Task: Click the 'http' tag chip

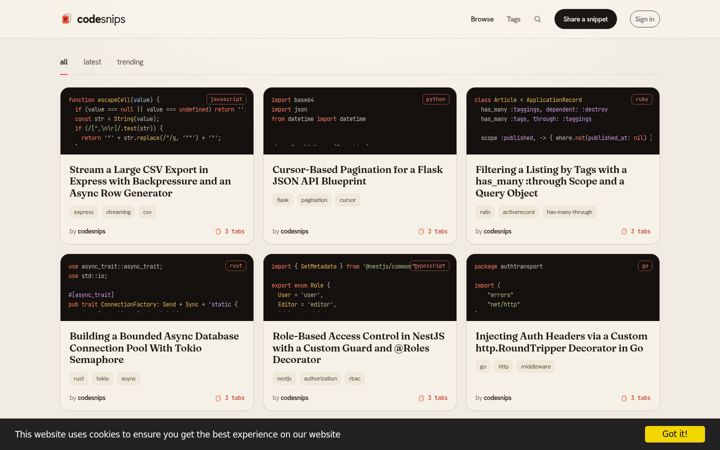Action: click(x=503, y=367)
